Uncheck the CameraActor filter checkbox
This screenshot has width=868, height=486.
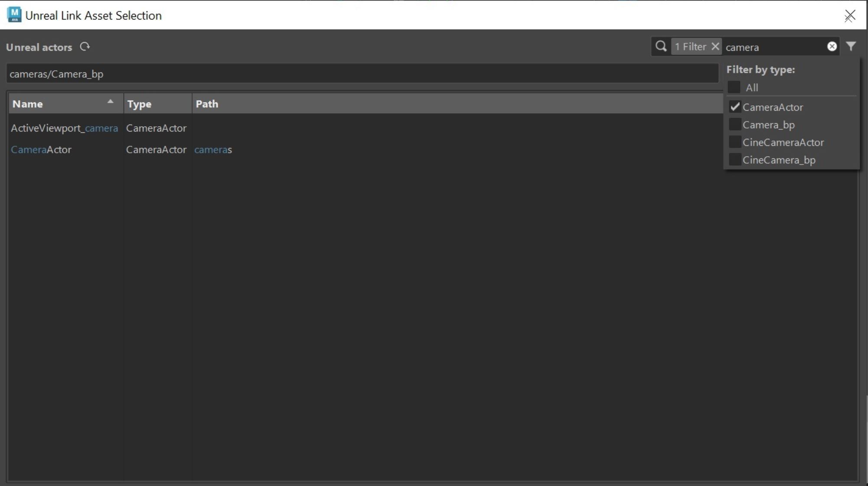[735, 107]
